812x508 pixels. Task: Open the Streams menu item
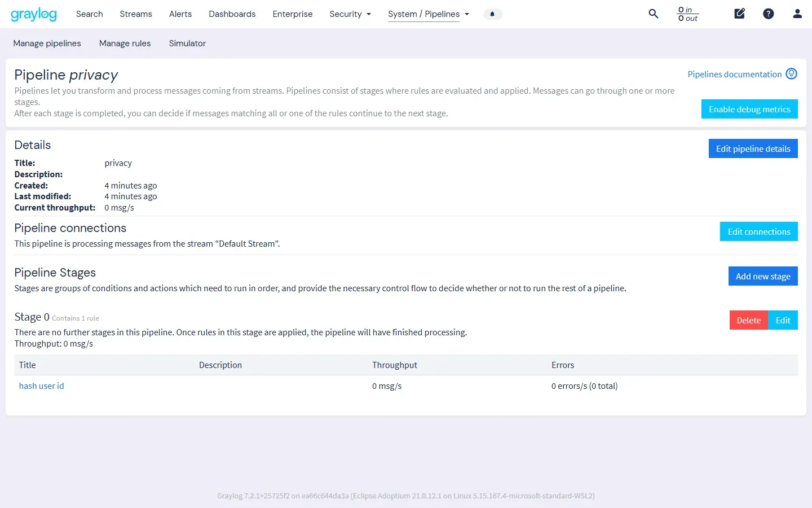136,14
